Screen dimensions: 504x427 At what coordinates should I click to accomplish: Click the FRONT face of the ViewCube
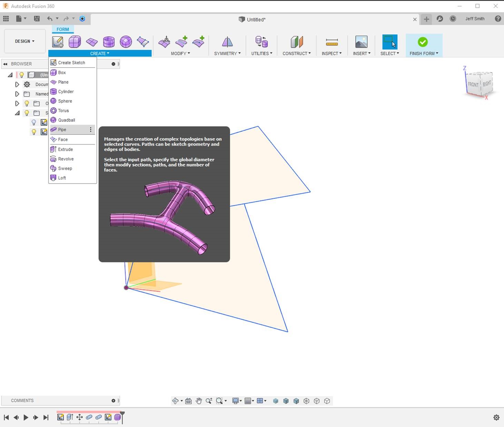pyautogui.click(x=473, y=85)
